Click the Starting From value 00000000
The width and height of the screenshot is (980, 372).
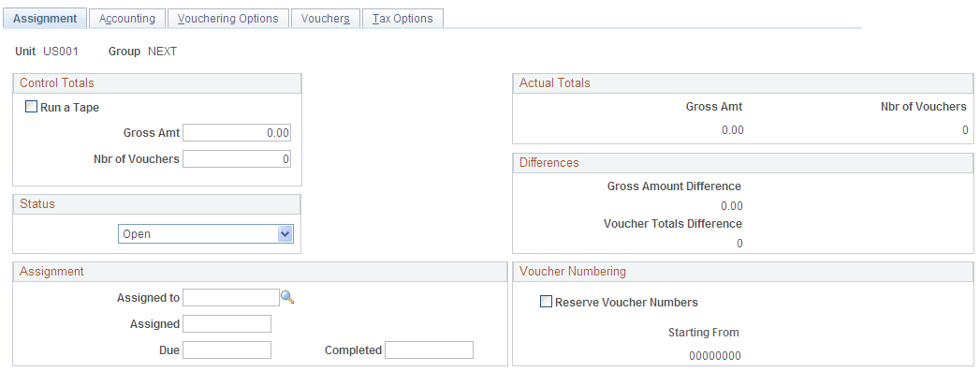tap(715, 356)
